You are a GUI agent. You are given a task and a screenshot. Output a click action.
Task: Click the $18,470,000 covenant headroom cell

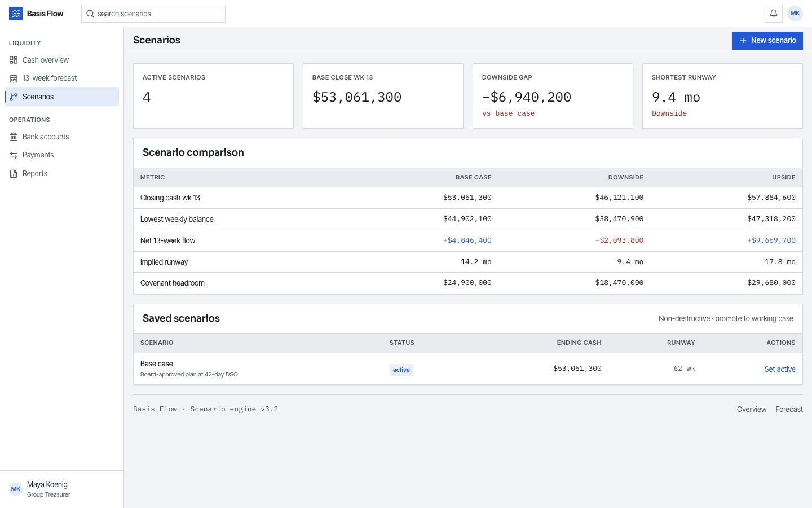click(619, 283)
